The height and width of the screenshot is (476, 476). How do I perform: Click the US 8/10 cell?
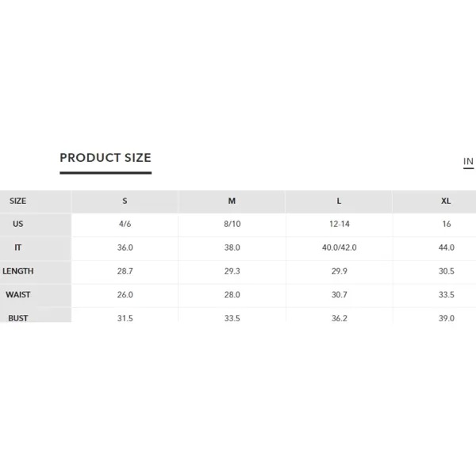232,224
